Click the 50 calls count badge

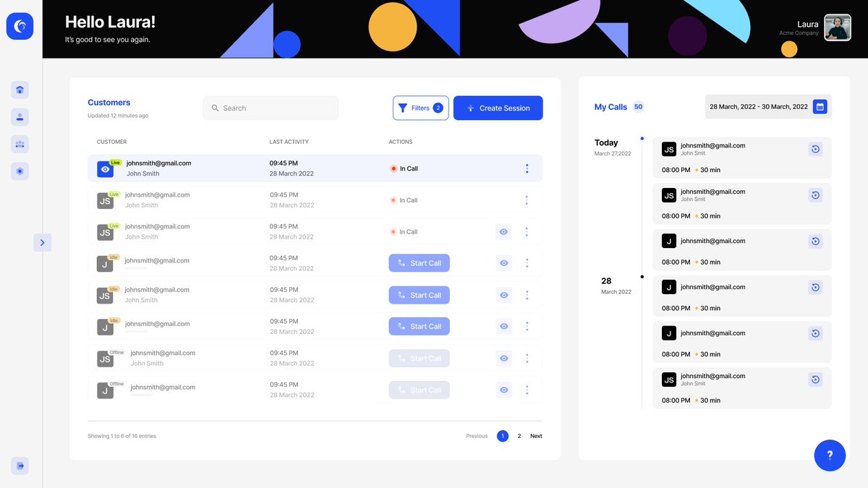click(638, 107)
